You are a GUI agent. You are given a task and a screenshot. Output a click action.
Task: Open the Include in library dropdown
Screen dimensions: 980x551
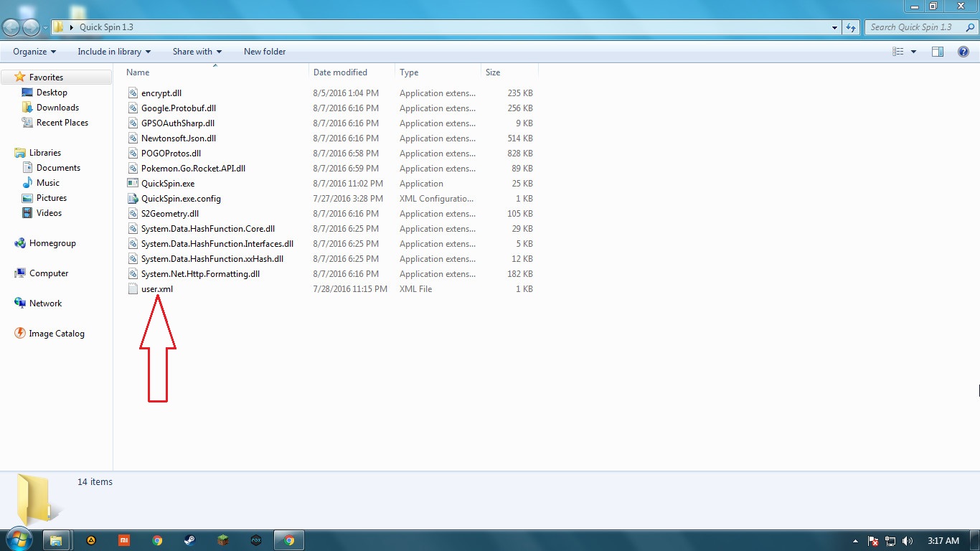(114, 52)
